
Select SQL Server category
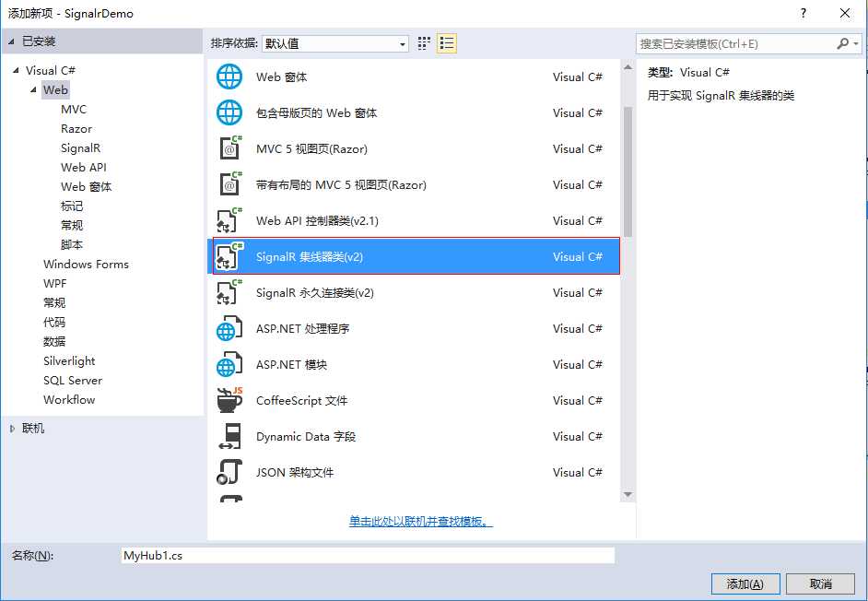[73, 381]
